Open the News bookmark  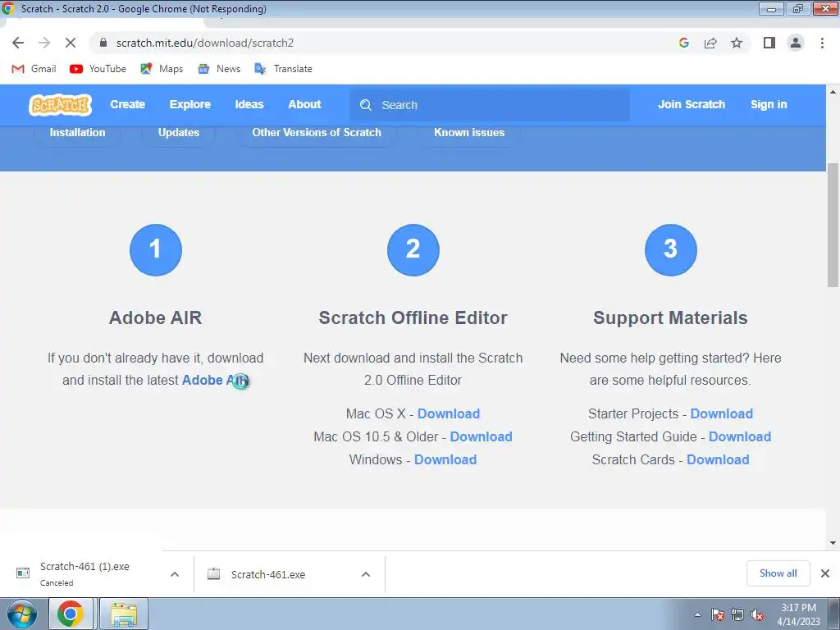[219, 69]
